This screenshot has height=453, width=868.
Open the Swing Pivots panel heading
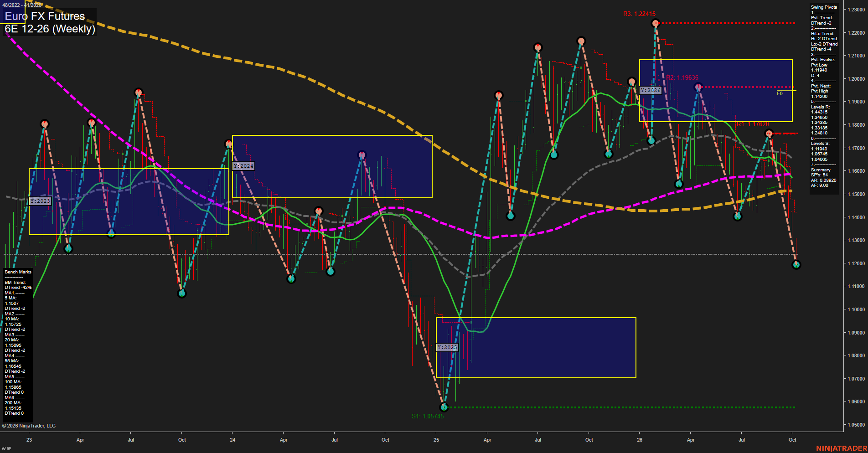824,7
